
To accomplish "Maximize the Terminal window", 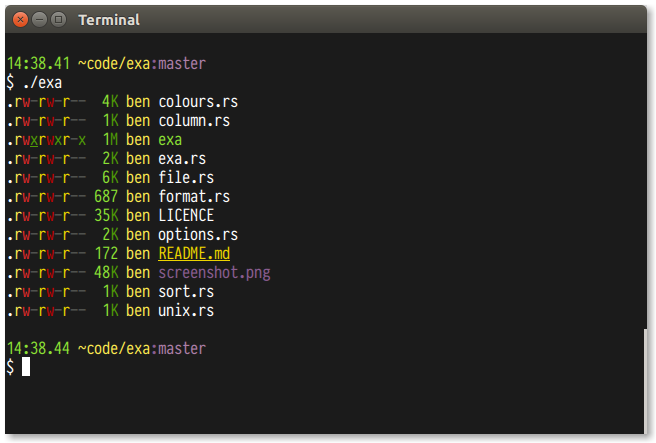I will tap(58, 19).
